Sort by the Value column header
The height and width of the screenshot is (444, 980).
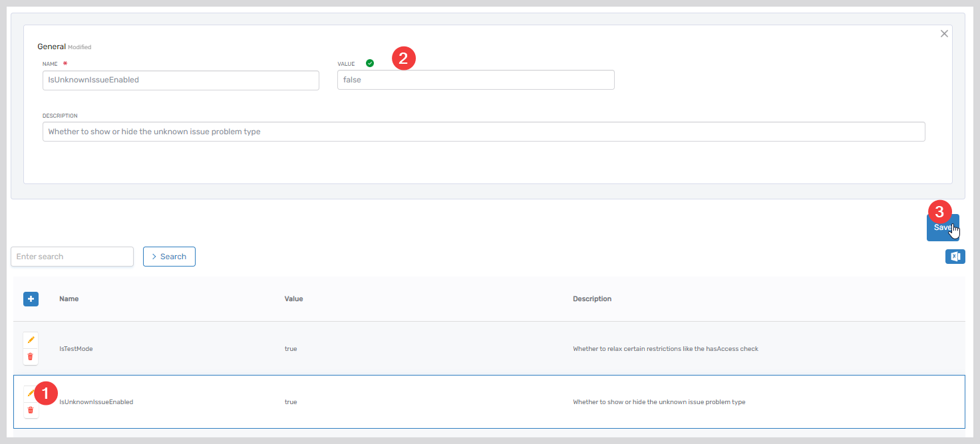click(293, 299)
